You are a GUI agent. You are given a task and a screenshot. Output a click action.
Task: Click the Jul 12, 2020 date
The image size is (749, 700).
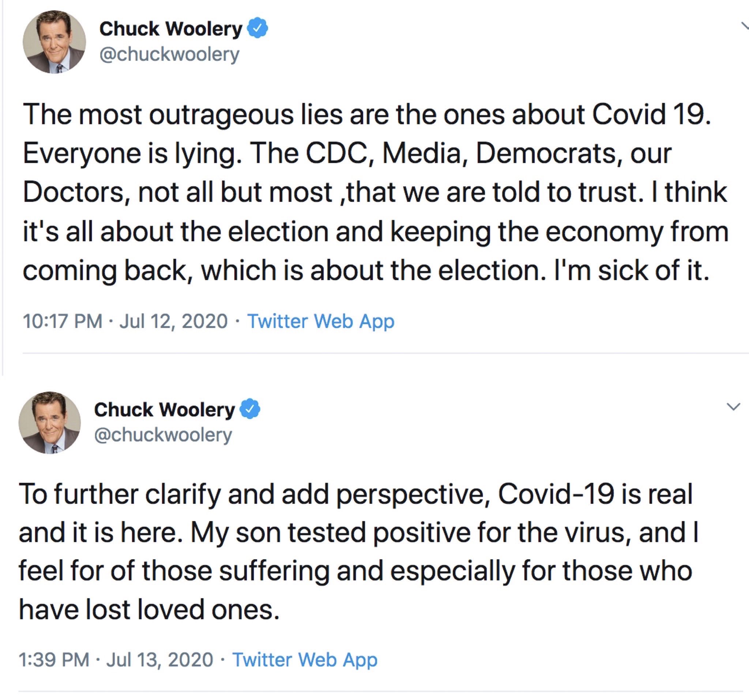[x=174, y=321]
